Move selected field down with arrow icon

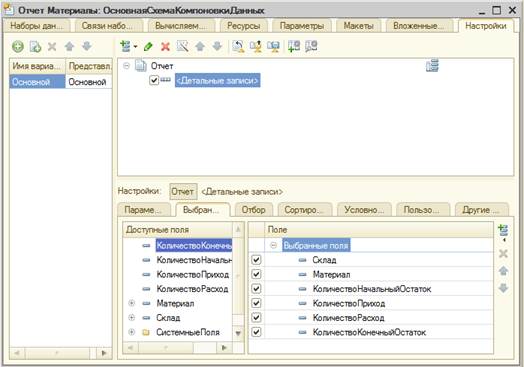click(x=503, y=288)
